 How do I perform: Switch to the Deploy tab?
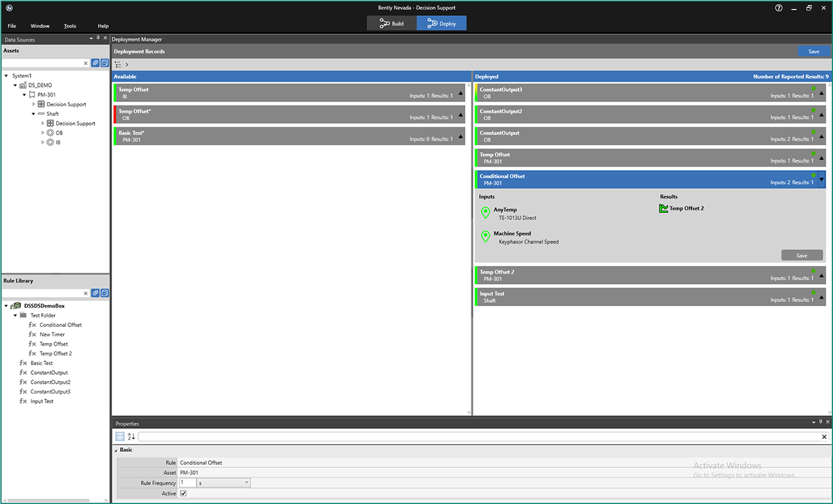click(441, 24)
